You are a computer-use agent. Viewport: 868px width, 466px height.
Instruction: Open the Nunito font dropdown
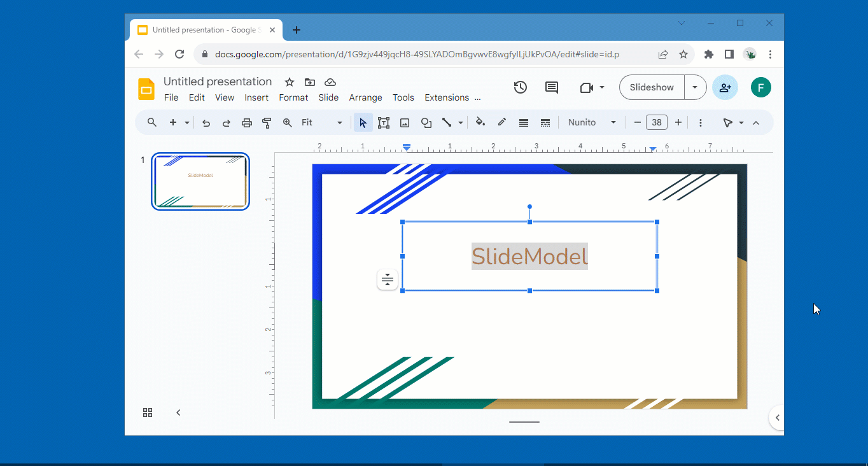click(x=592, y=122)
